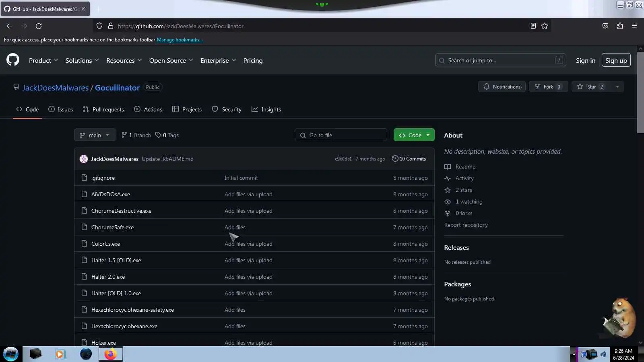Click the Save to Pocket icon
The image size is (644, 362).
click(605, 26)
